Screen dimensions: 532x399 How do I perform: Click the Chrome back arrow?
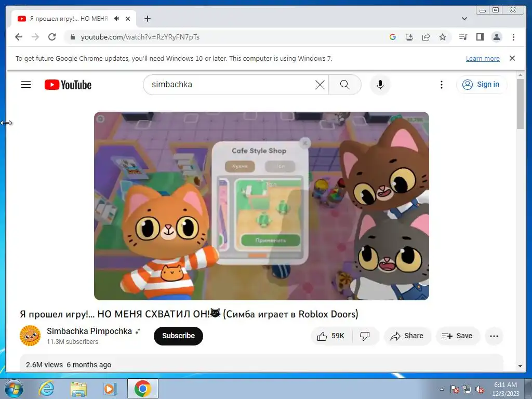click(x=19, y=37)
